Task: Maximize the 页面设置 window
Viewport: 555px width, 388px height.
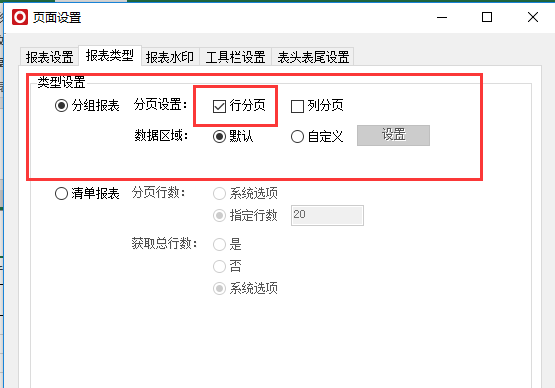Action: (x=487, y=17)
